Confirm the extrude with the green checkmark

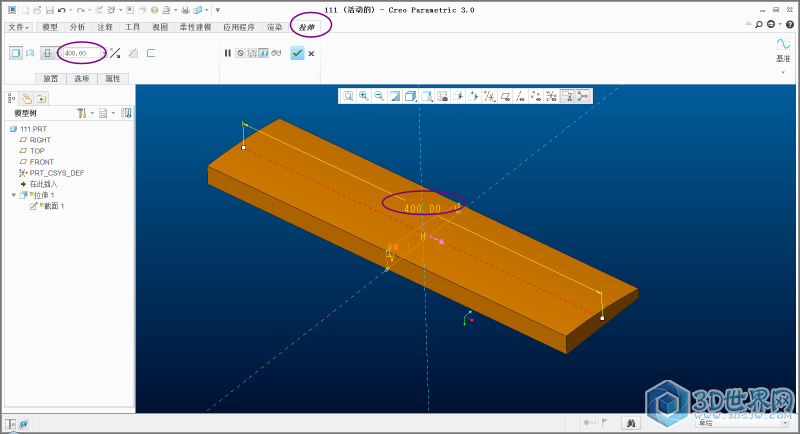coord(297,53)
